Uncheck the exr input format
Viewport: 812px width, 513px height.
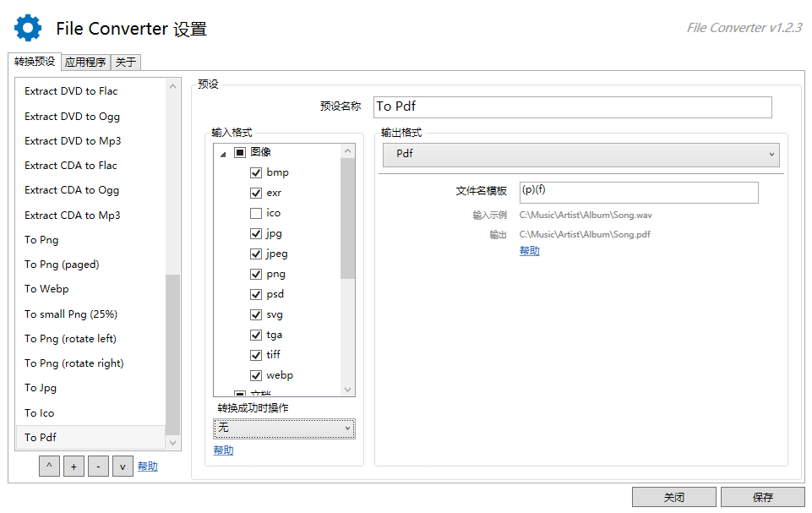[x=256, y=193]
